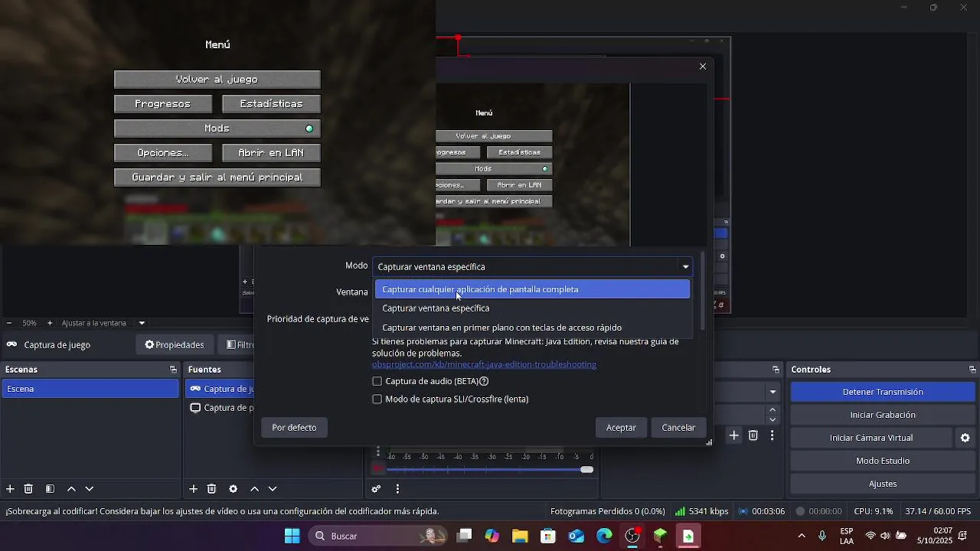
Task: Configure virtual camera with the gear icon
Action: pos(965,438)
